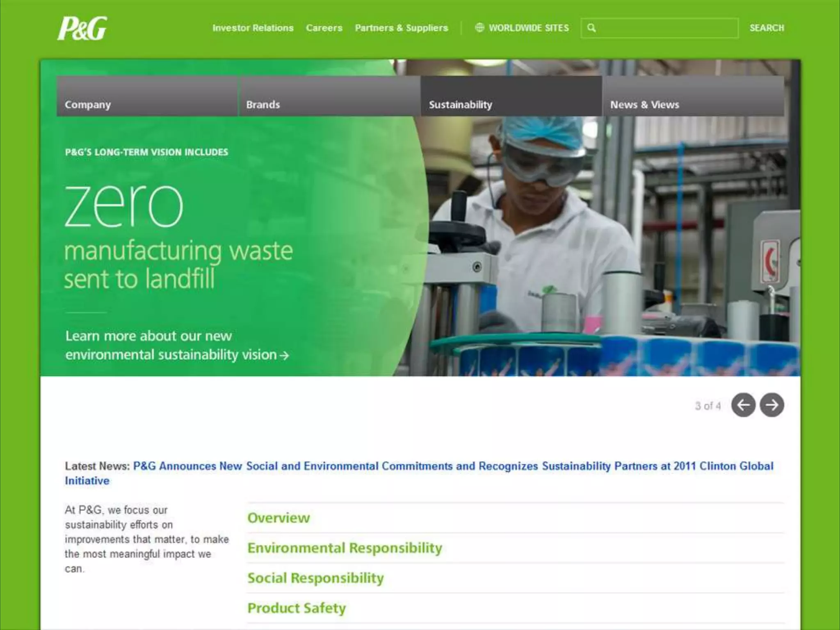Image resolution: width=840 pixels, height=630 pixels.
Task: Open Investor Relations link
Action: 253,28
